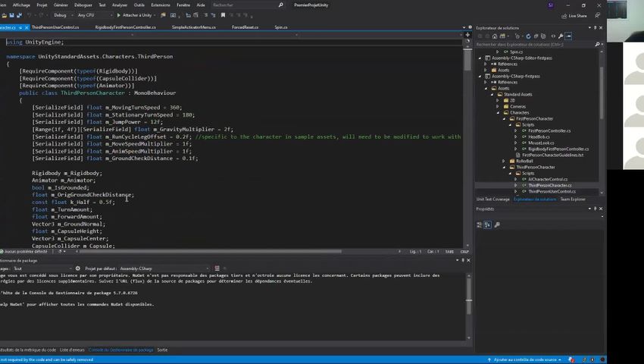
Task: Click Live Share button label
Action: (x=577, y=16)
